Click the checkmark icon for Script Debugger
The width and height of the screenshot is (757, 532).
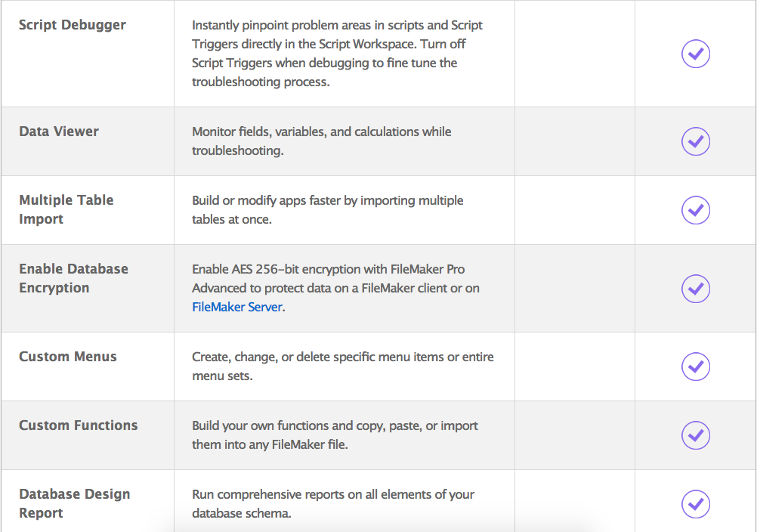[696, 54]
